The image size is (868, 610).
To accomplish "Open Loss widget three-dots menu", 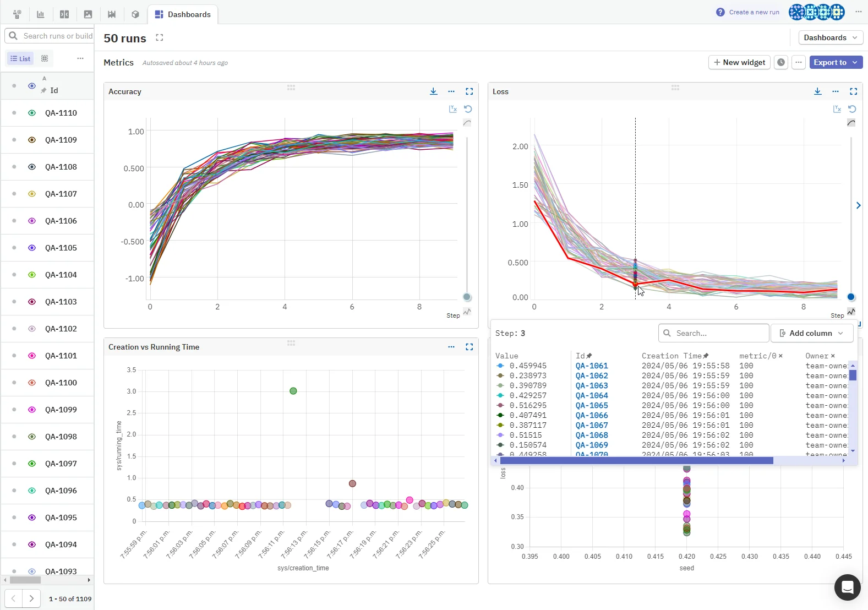I will click(x=836, y=91).
